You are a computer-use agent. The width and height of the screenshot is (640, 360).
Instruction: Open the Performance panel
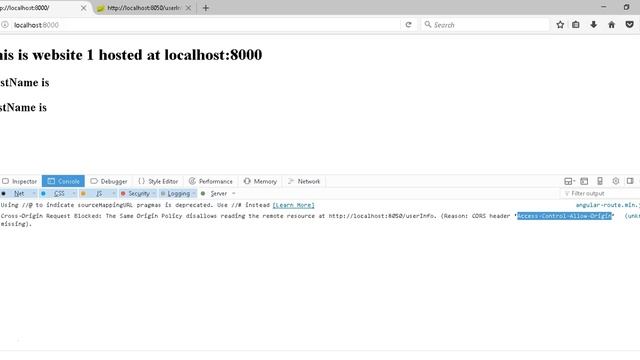[211, 181]
